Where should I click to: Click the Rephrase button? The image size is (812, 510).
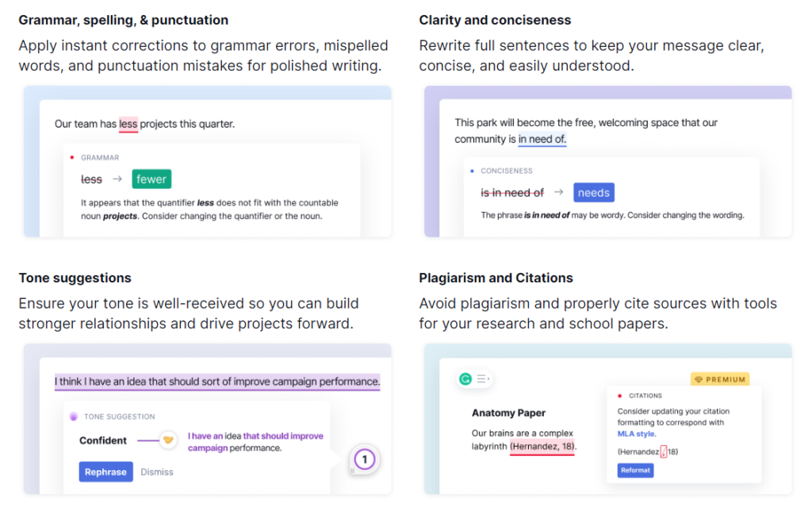105,472
